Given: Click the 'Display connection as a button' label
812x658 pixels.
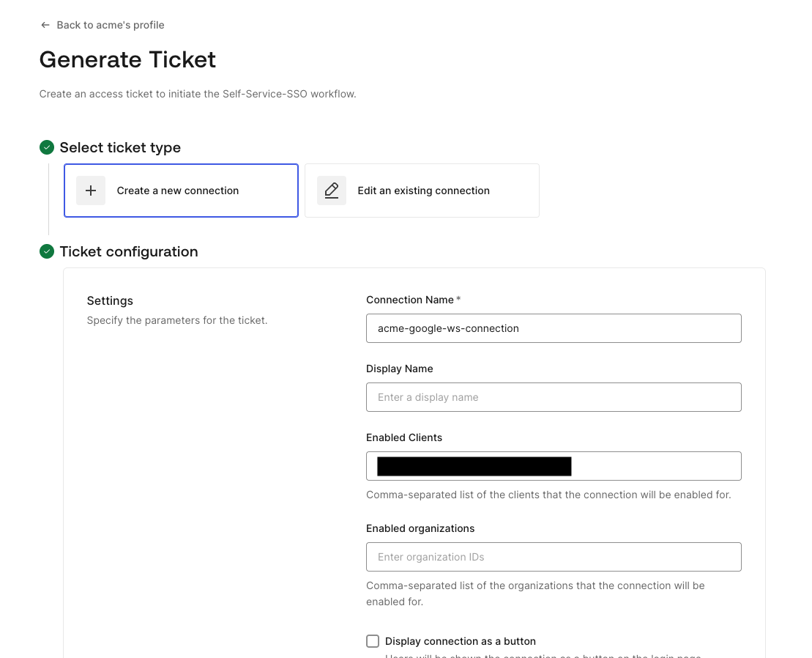Looking at the screenshot, I should 461,641.
